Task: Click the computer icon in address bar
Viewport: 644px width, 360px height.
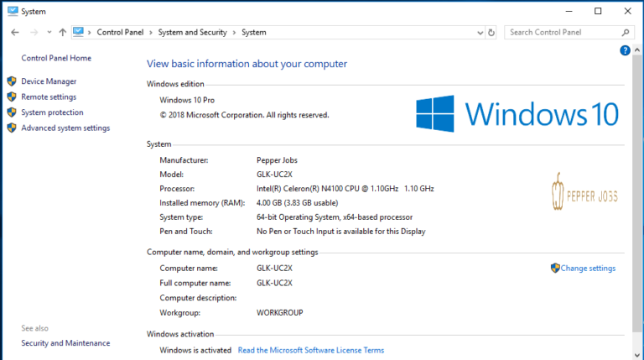Action: [x=78, y=32]
